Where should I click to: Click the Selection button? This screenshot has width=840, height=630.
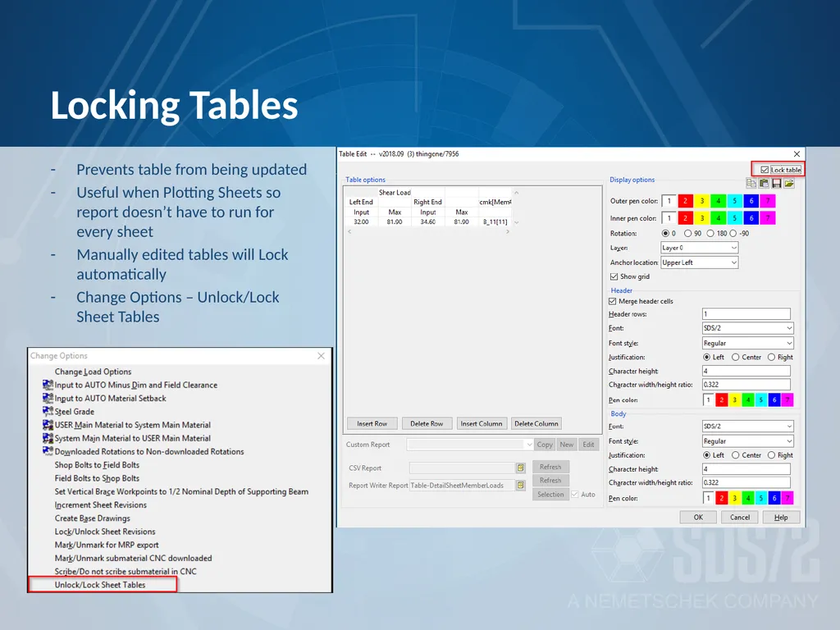coord(550,495)
